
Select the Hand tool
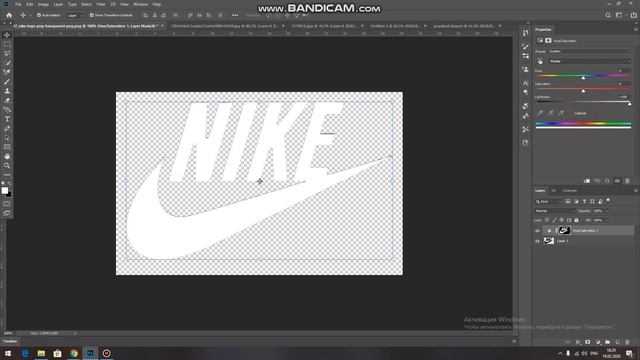tap(7, 156)
